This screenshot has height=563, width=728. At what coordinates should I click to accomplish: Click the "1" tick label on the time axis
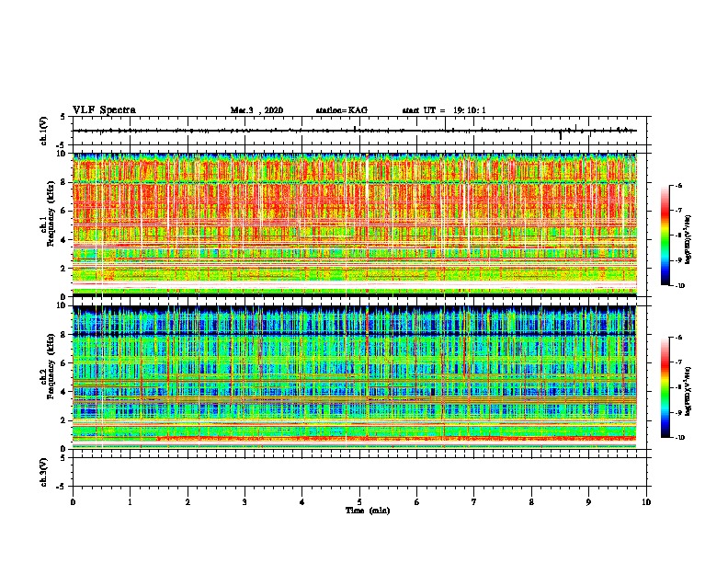(130, 502)
